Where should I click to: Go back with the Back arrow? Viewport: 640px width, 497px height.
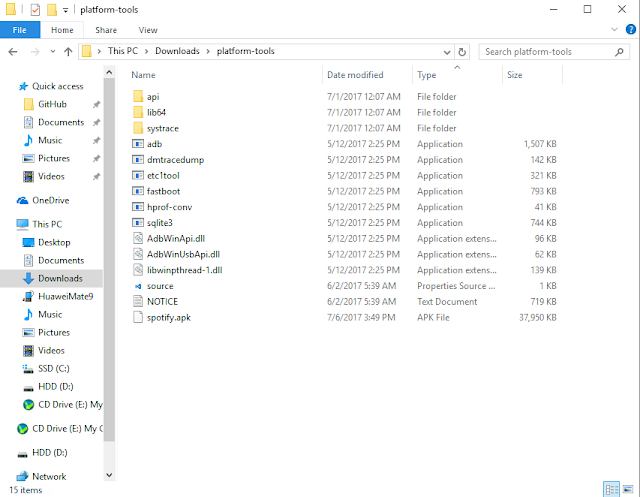point(13,52)
